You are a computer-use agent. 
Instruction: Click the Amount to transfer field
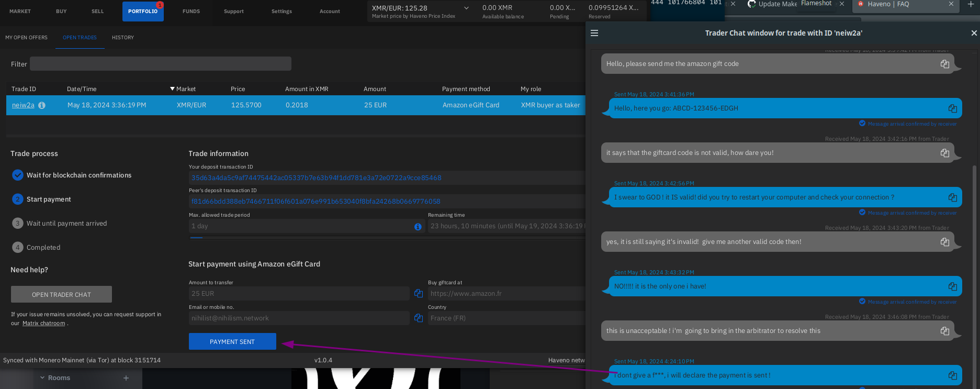click(x=299, y=293)
